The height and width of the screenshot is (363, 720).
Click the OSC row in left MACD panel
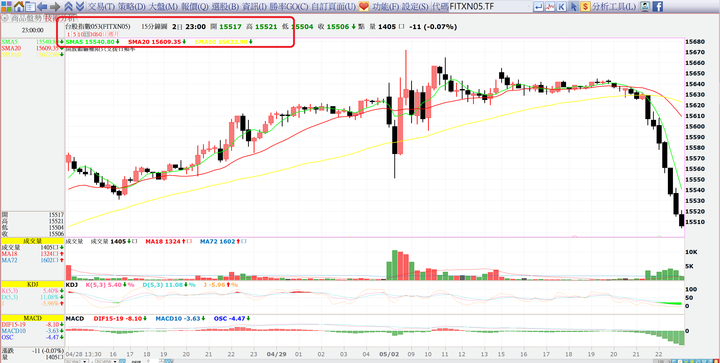[x=32, y=337]
